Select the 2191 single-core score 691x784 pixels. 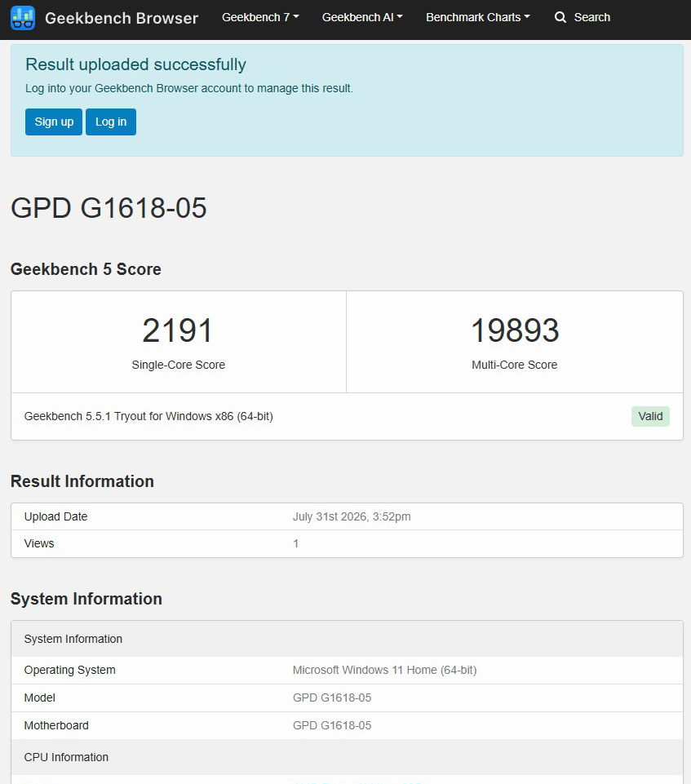(178, 330)
